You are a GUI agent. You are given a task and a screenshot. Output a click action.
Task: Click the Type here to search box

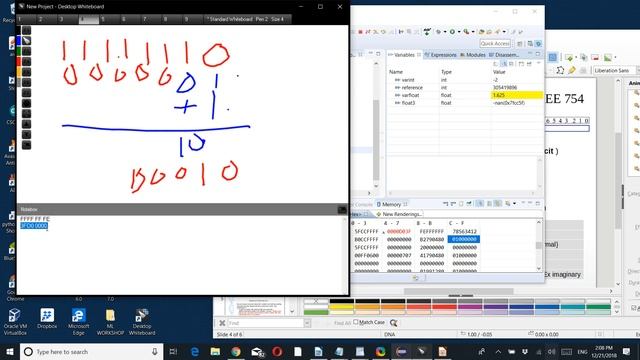click(x=91, y=351)
